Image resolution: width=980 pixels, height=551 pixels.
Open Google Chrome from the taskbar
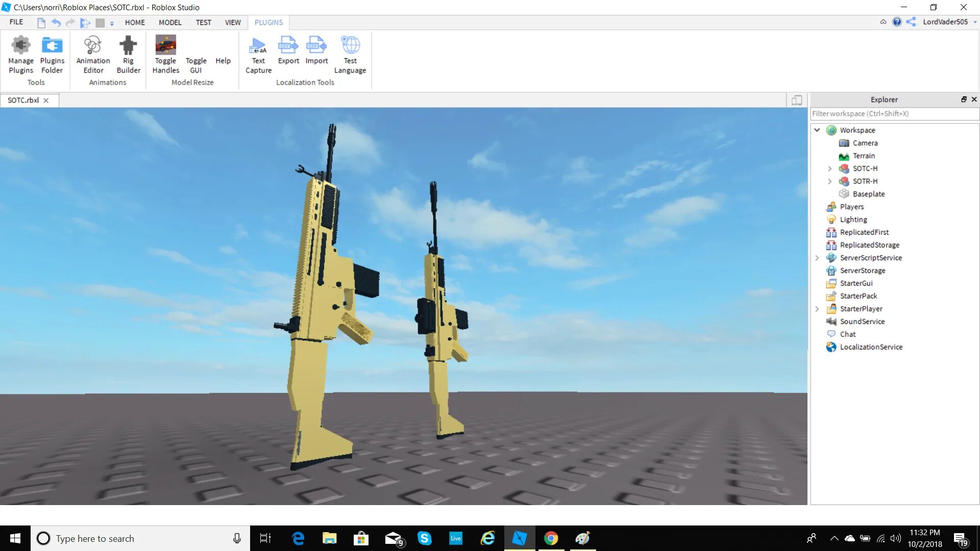pos(551,538)
